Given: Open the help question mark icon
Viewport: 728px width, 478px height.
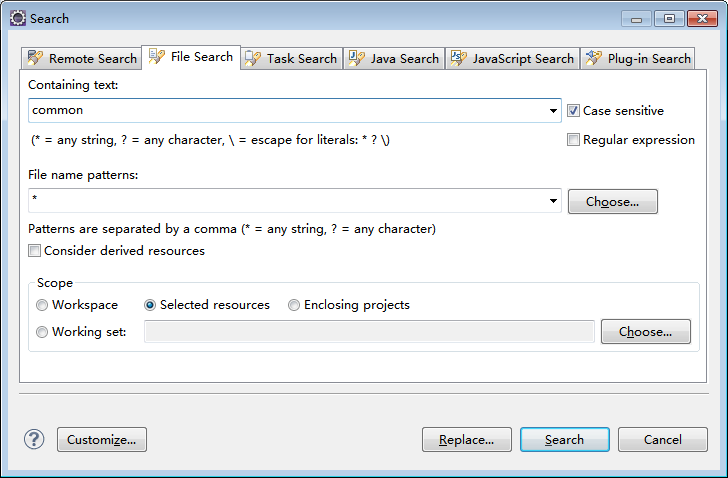Looking at the screenshot, I should [x=35, y=439].
